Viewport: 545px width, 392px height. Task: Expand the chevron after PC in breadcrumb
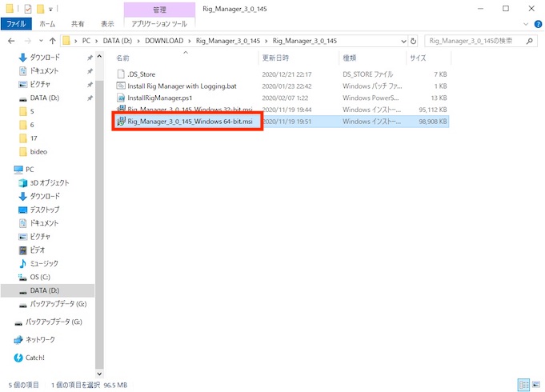[96, 41]
